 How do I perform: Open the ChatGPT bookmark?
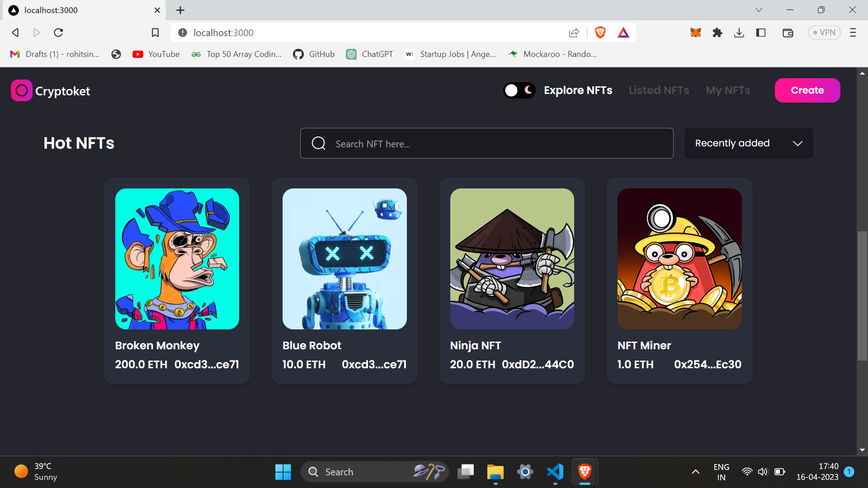click(369, 54)
